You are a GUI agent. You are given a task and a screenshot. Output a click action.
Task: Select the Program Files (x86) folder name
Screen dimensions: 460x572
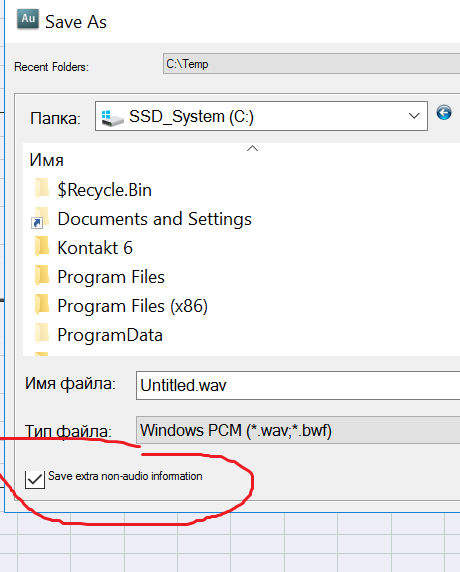[x=132, y=306]
